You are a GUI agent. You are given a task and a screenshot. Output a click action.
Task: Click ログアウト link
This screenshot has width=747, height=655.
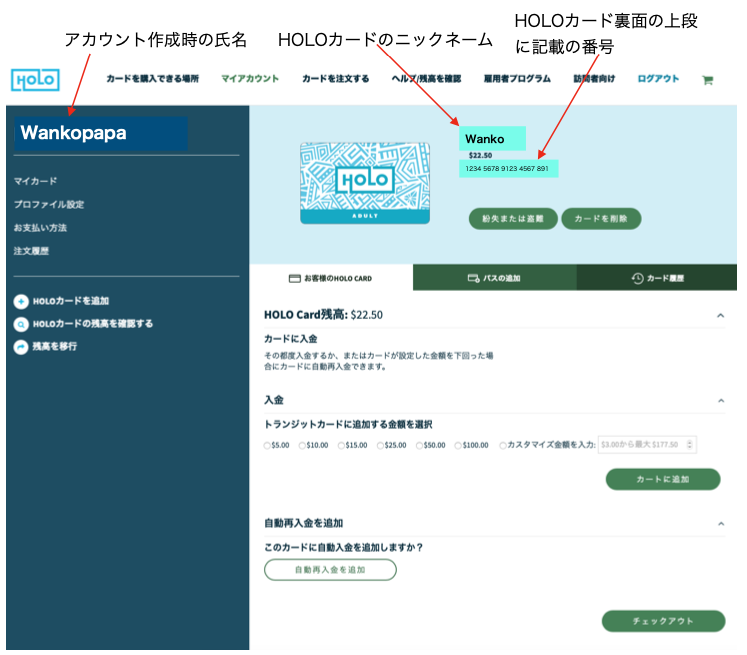[658, 79]
